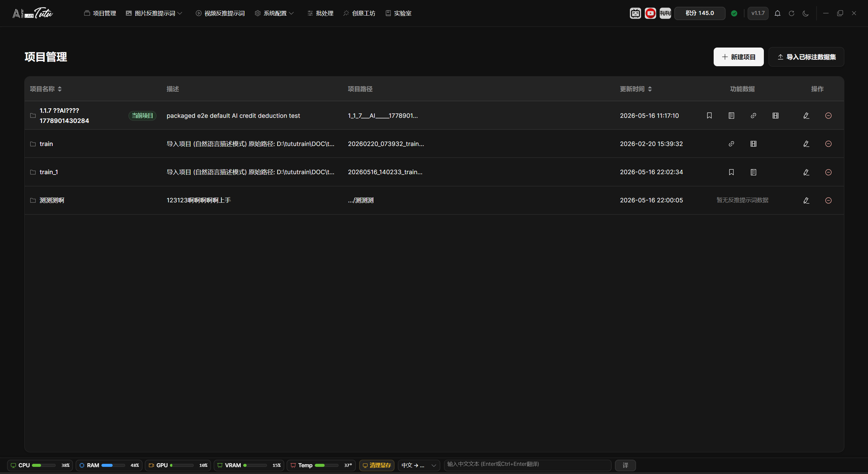Click the Temp indicator in status bar
868x474 pixels.
tap(321, 465)
